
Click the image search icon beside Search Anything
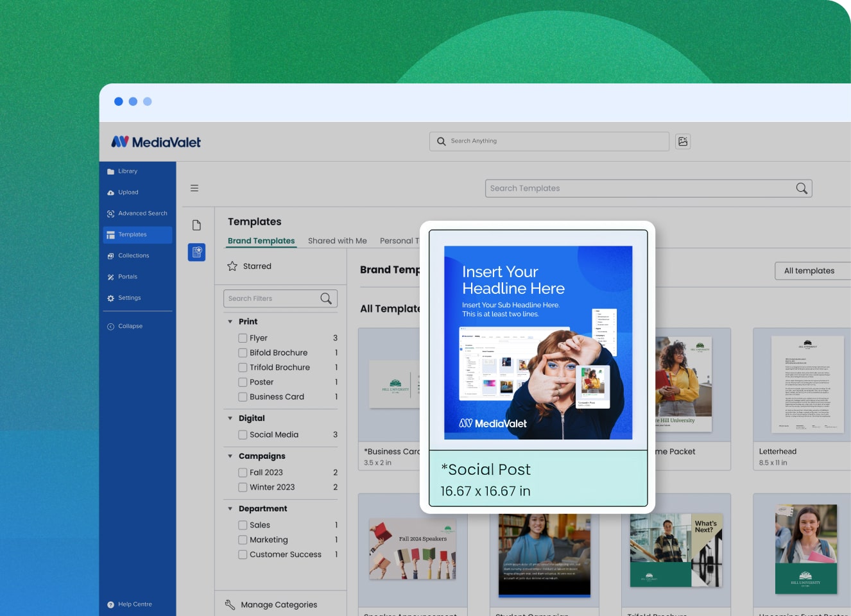682,141
